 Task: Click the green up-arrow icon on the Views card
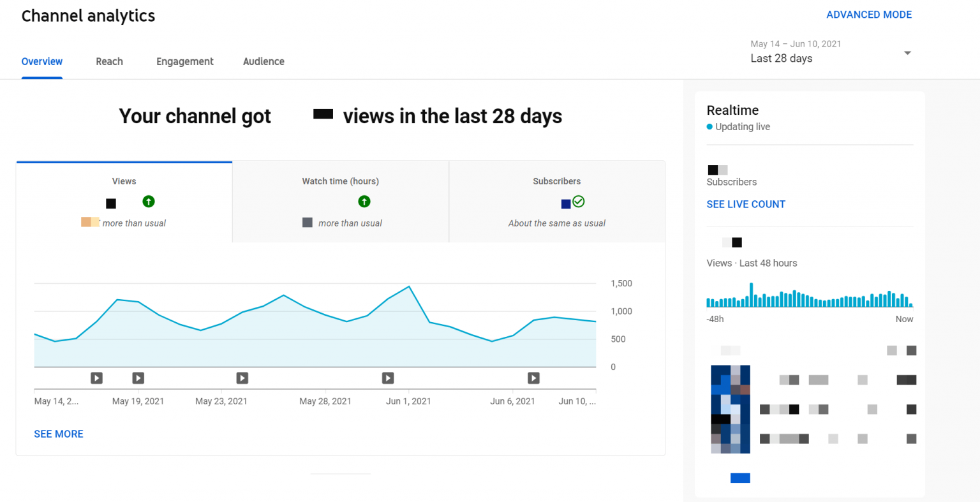click(148, 202)
